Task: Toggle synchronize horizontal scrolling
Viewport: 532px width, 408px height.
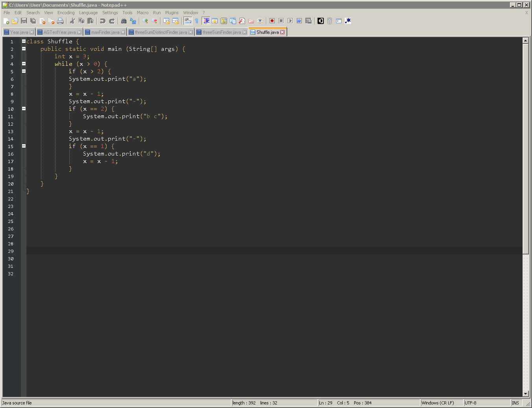Action: (175, 21)
